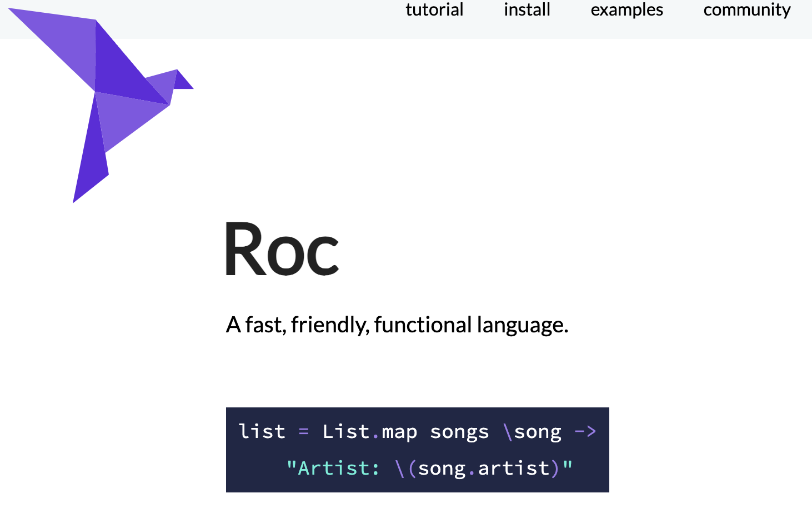812x528 pixels.
Task: Select the tagline 'A fast, friendly, functional language.'
Action: point(397,325)
